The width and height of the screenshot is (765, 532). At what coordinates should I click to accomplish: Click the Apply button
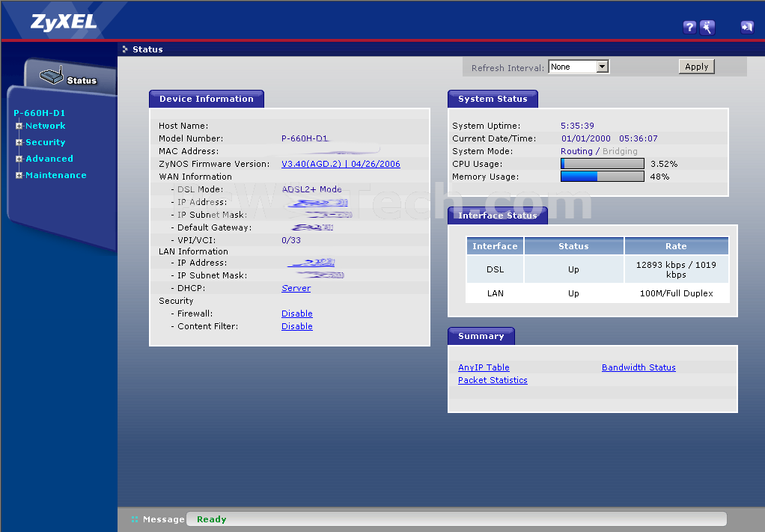pyautogui.click(x=696, y=67)
